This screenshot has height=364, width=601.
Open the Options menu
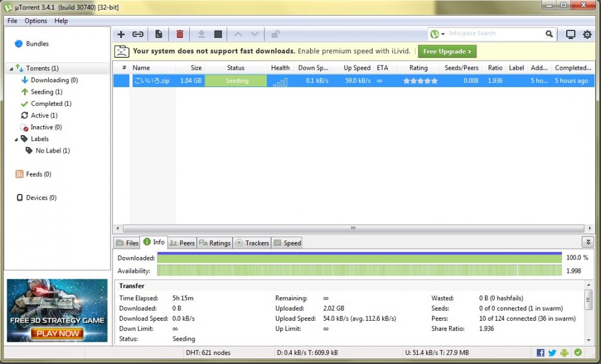click(x=35, y=20)
